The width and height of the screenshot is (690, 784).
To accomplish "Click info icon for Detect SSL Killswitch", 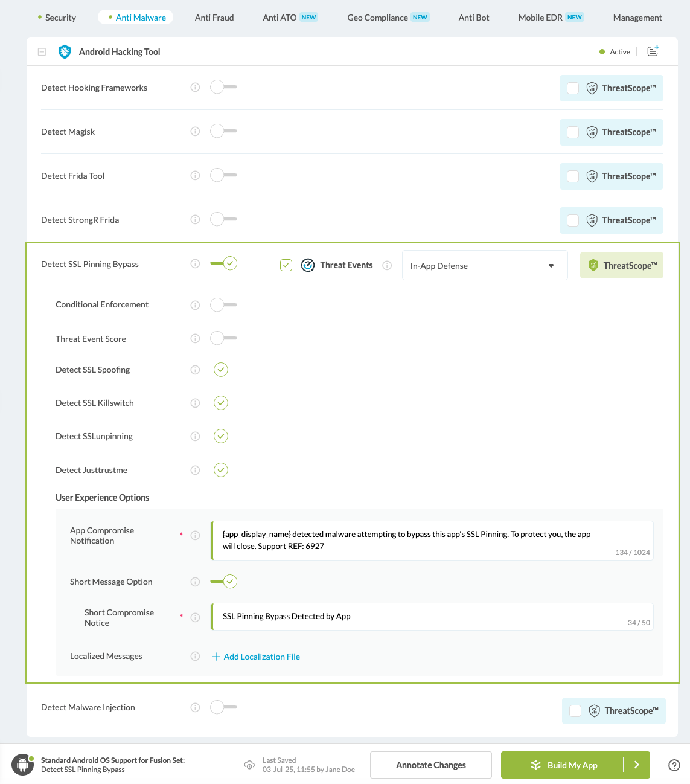I will 195,403.
